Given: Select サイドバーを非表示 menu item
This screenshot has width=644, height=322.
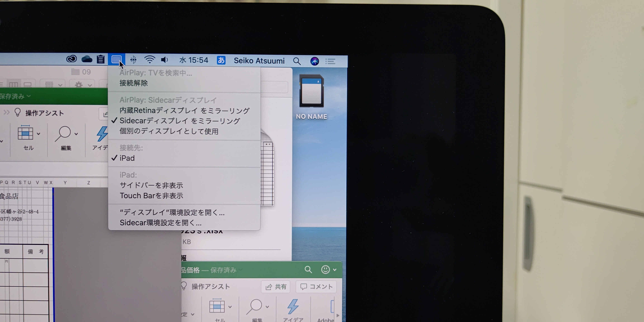Looking at the screenshot, I should click(151, 185).
